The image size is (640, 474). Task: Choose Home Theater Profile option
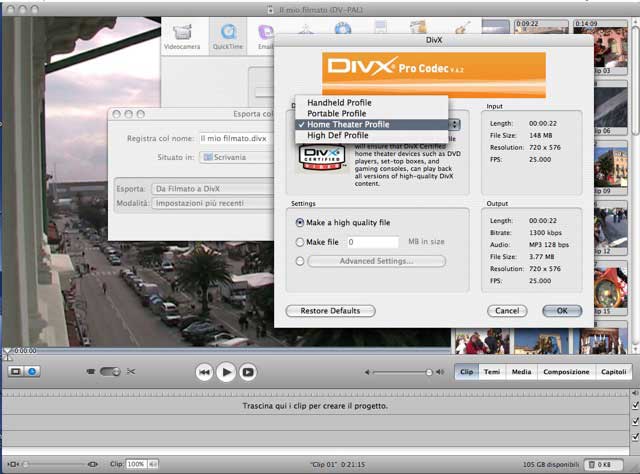(x=371, y=125)
